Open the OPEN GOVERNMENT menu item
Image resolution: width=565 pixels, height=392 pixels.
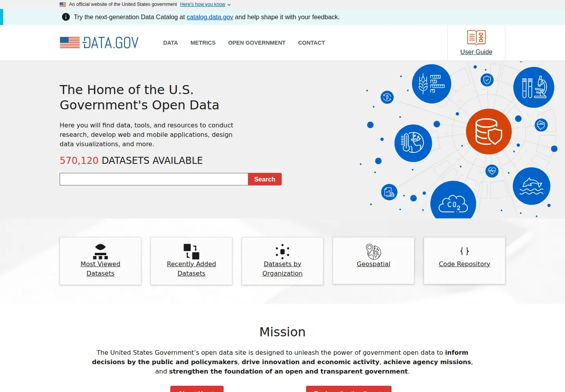pos(257,43)
